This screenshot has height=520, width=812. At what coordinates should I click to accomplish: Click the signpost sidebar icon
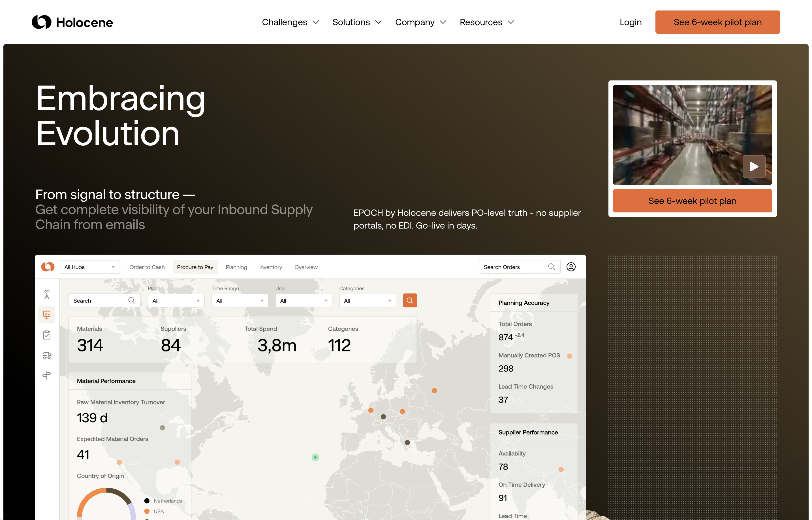[x=47, y=376]
